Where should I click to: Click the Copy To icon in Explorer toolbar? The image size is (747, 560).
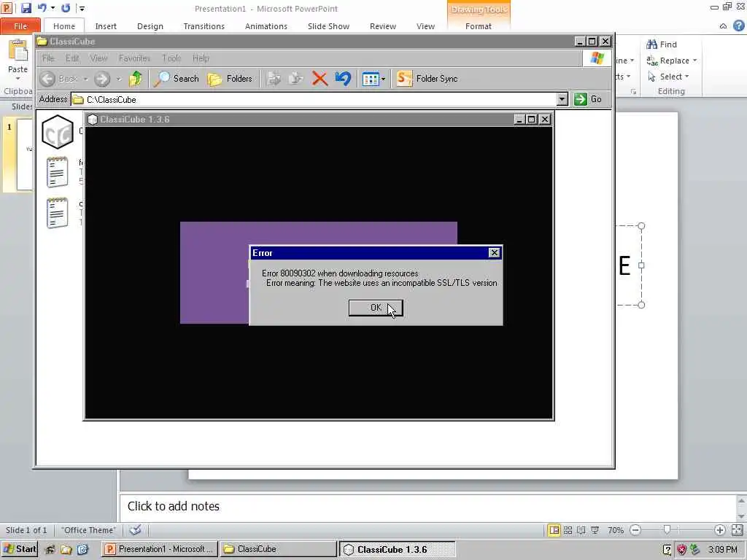(x=296, y=79)
